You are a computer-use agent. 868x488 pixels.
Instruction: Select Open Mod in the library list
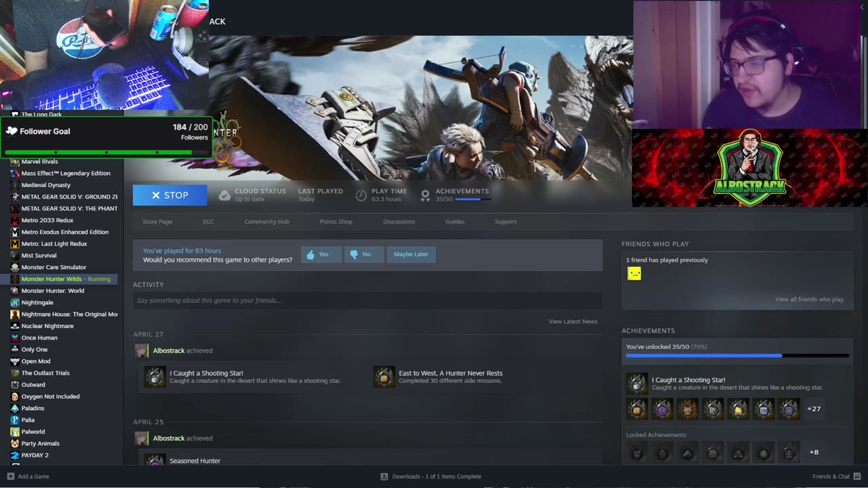click(36, 361)
